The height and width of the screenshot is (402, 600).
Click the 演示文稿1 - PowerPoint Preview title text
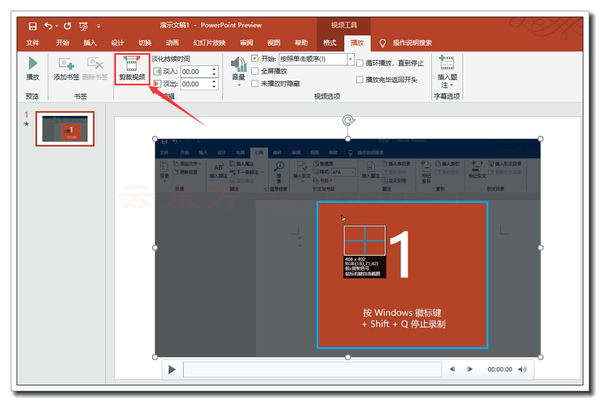pos(211,25)
